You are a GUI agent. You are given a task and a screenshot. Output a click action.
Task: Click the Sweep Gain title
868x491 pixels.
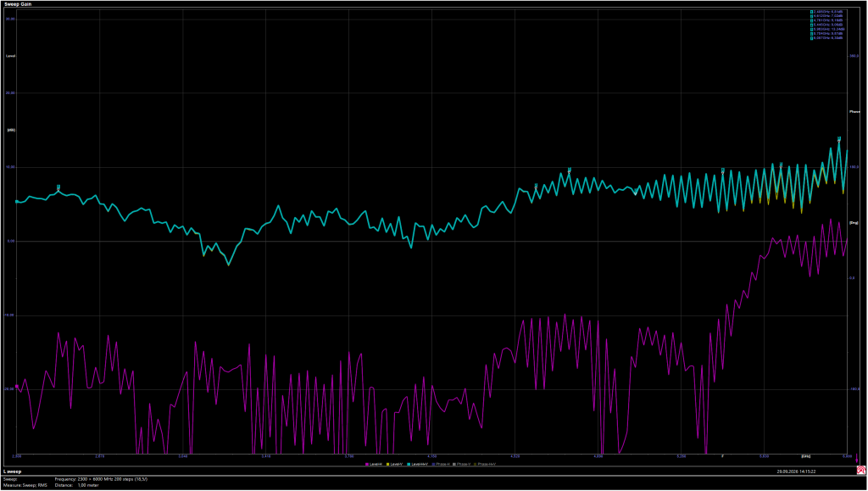[16, 3]
